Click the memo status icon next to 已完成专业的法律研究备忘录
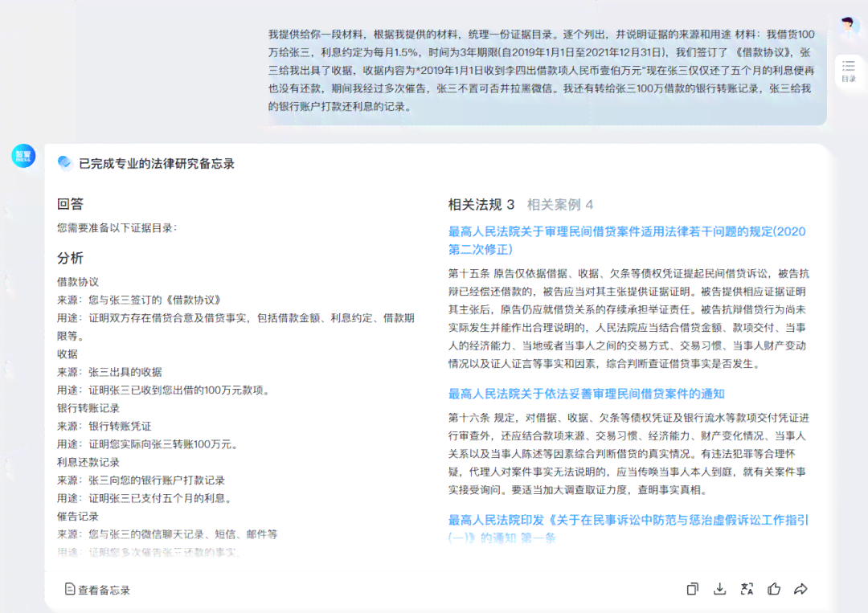The image size is (868, 613). click(x=65, y=162)
